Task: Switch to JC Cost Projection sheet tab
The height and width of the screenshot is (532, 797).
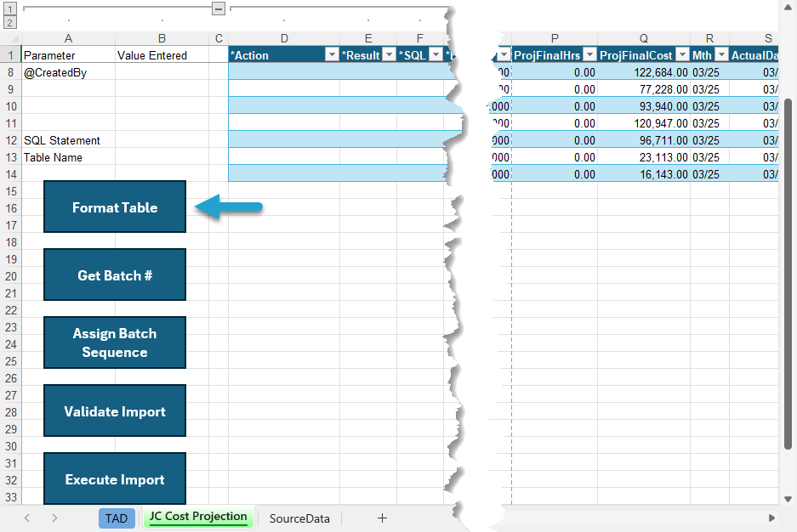Action: click(x=198, y=516)
